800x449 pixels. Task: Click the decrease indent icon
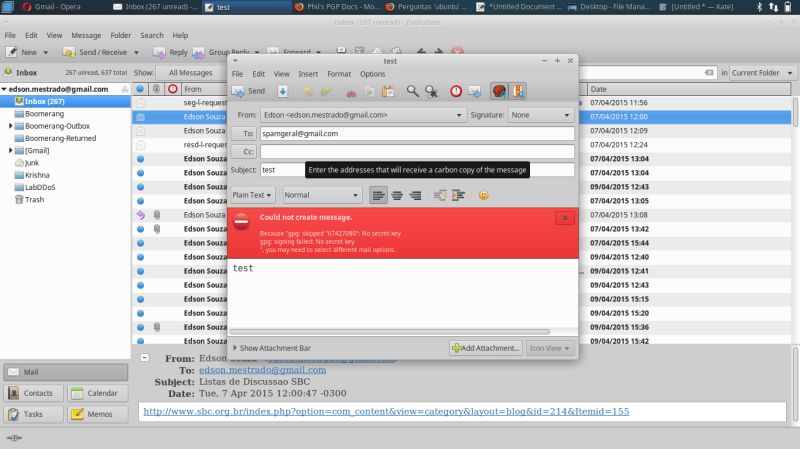click(440, 195)
